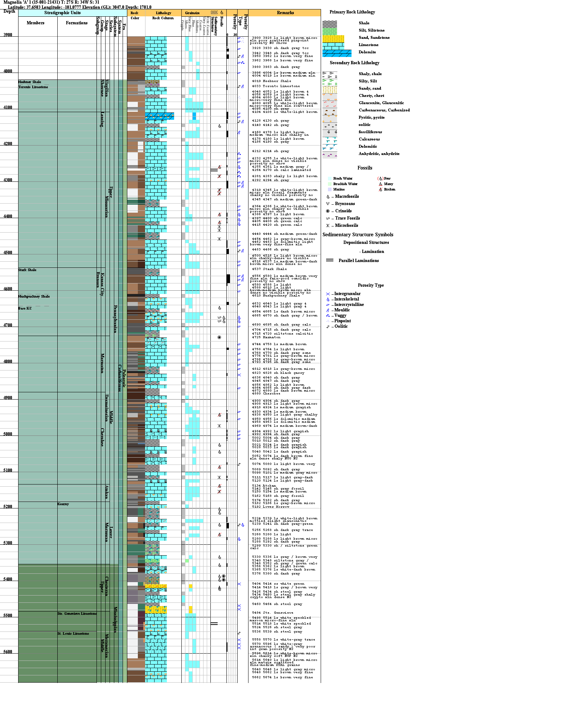Select the Sand, Sandstone pattern swatch

click(333, 39)
